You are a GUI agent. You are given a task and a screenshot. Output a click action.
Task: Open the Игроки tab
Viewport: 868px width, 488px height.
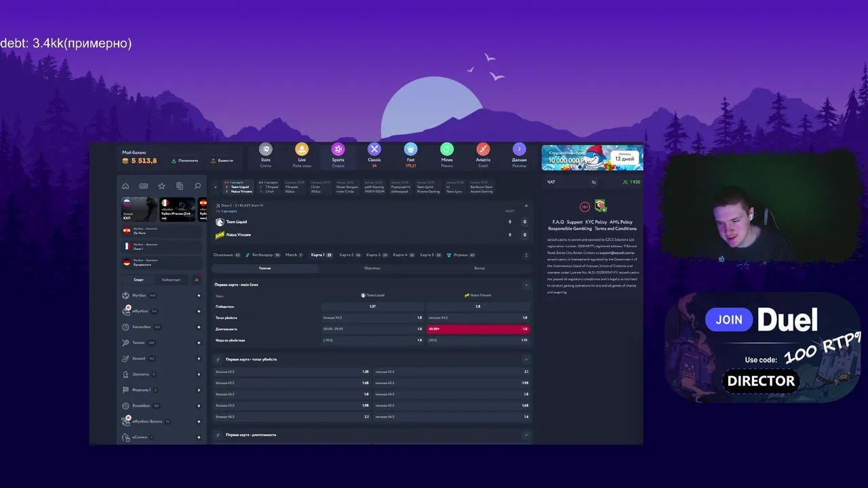(x=460, y=255)
